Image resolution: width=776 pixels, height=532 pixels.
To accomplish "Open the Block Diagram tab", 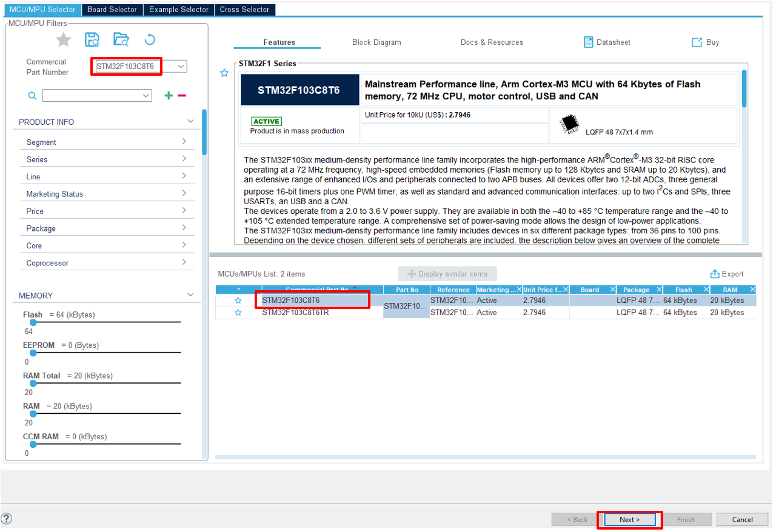I will (x=376, y=42).
